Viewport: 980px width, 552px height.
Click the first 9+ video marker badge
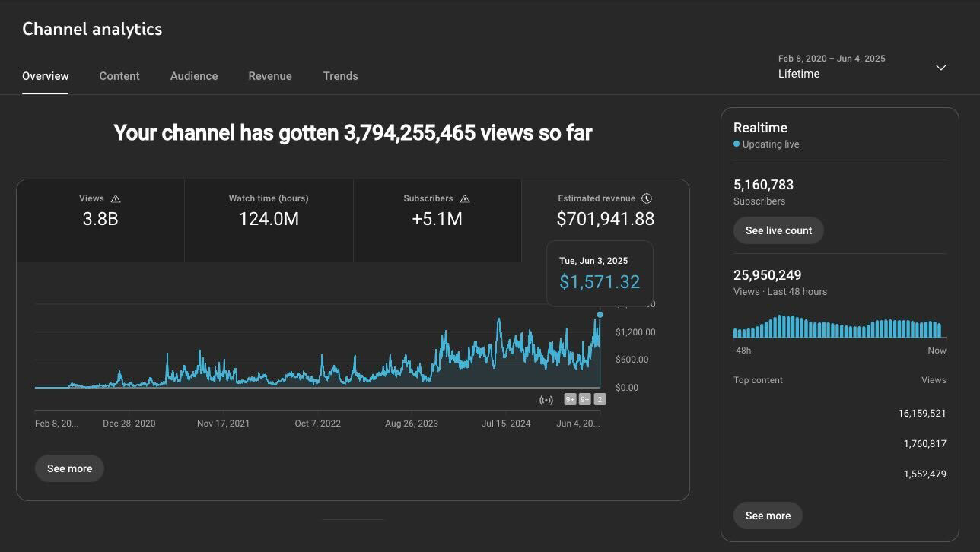[x=570, y=400]
